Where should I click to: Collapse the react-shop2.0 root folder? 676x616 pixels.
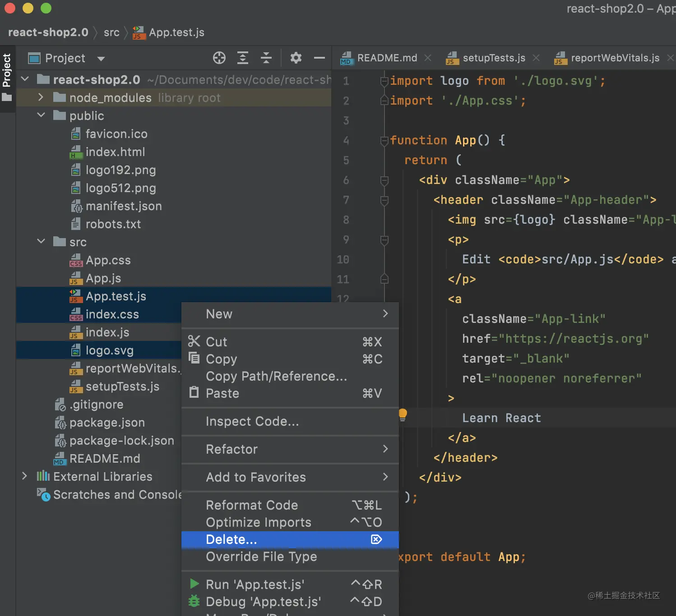(x=25, y=79)
